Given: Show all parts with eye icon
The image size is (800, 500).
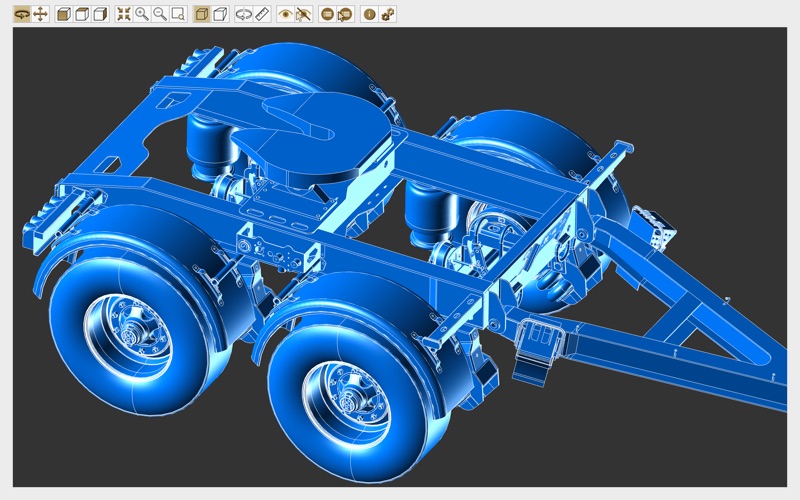Looking at the screenshot, I should pyautogui.click(x=286, y=14).
